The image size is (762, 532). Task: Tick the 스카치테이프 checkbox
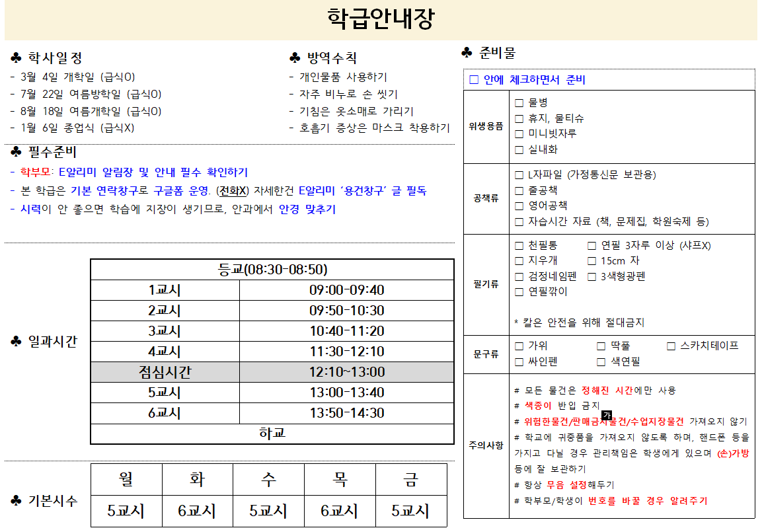tap(671, 346)
